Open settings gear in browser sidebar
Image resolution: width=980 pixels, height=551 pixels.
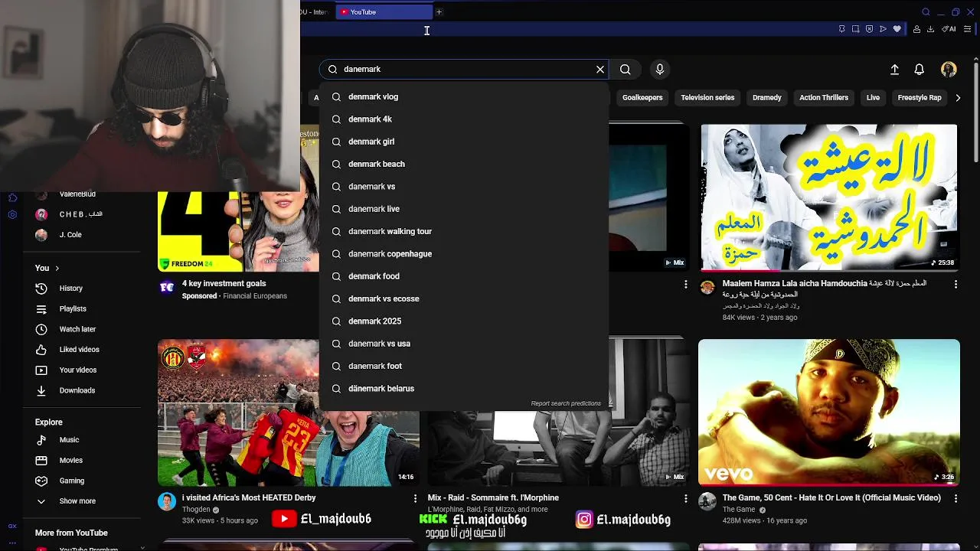[12, 214]
